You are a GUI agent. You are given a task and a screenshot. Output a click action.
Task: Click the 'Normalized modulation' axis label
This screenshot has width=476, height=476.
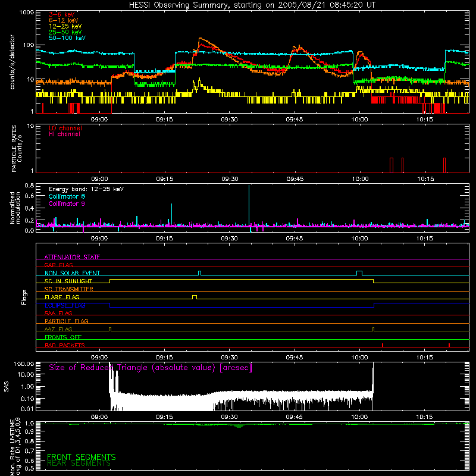pyautogui.click(x=15, y=208)
